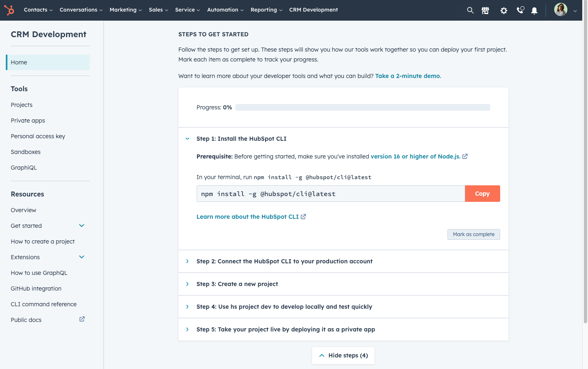Viewport: 588px width, 369px height.
Task: Open the Automation menu
Action: (x=222, y=9)
